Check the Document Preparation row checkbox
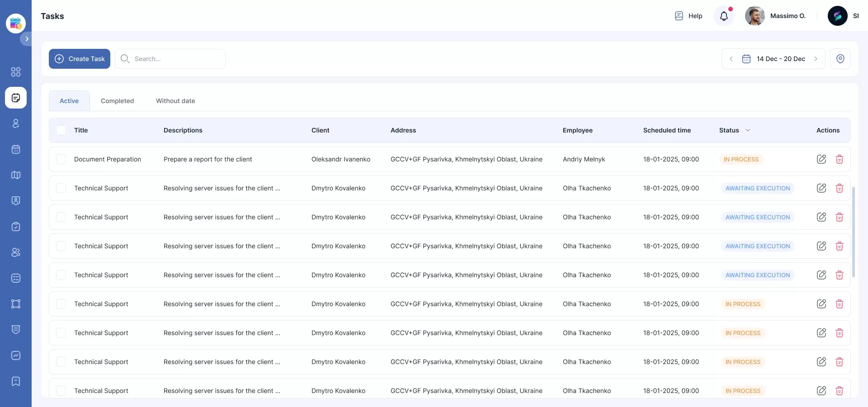 (x=61, y=159)
